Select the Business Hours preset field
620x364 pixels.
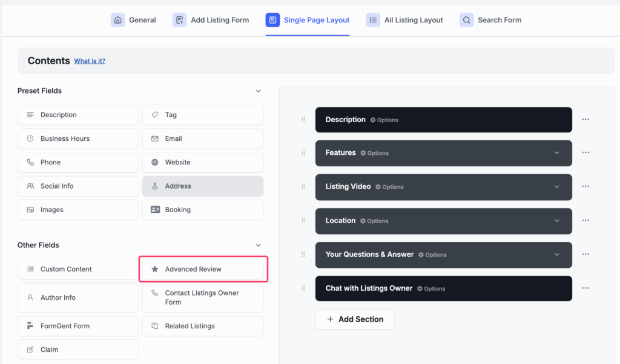[x=78, y=138]
